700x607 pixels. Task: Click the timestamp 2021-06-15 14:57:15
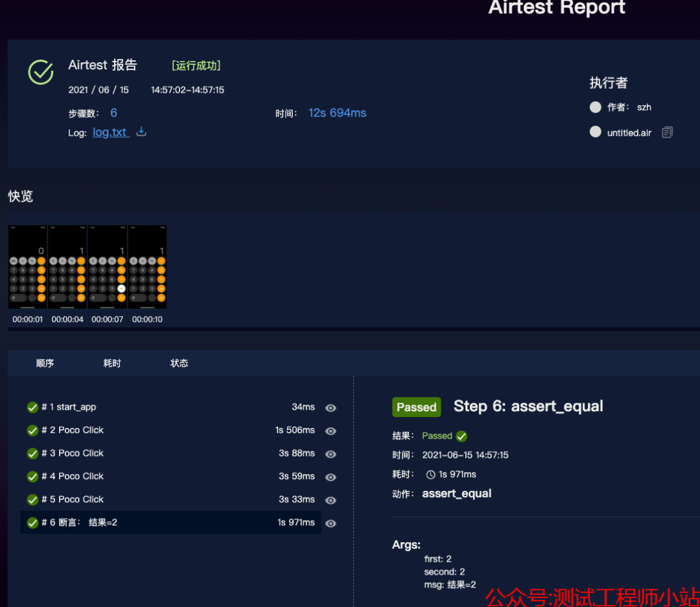(465, 455)
